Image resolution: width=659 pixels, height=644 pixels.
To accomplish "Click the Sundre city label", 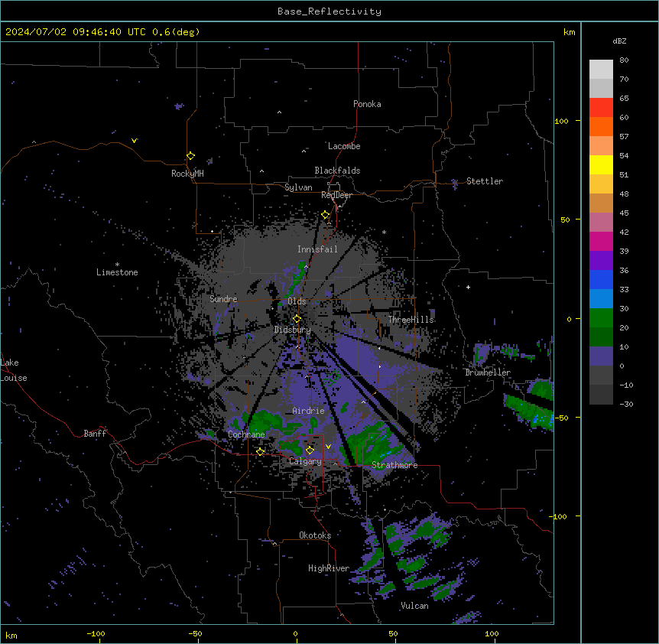I will pyautogui.click(x=223, y=299).
